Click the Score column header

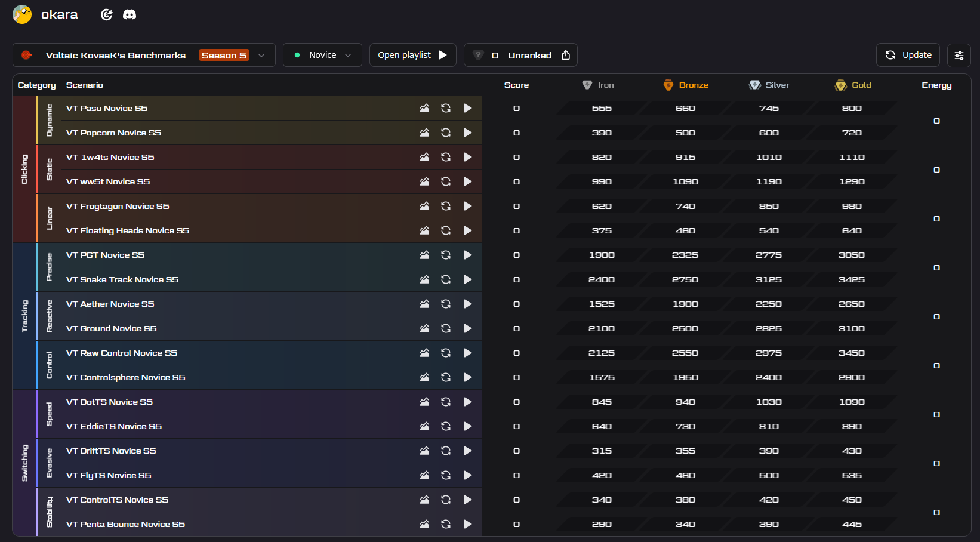[516, 85]
